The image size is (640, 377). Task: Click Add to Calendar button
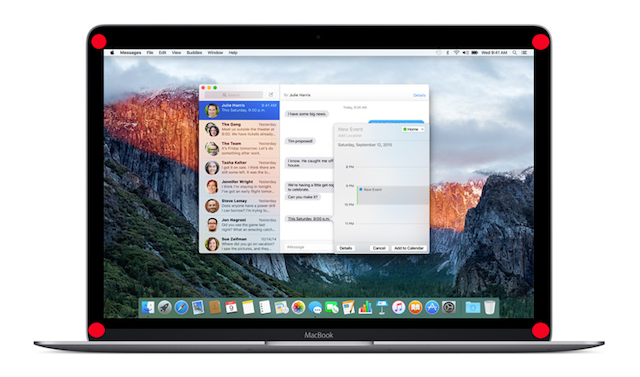[409, 248]
